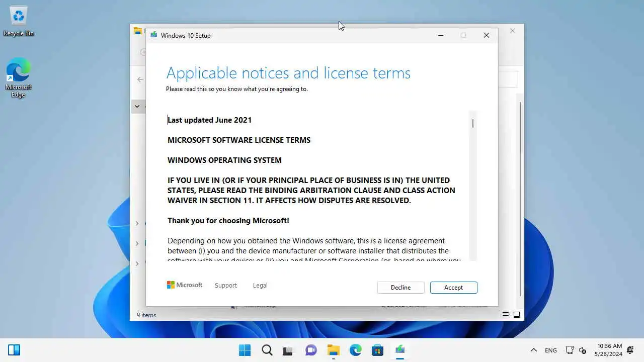The height and width of the screenshot is (362, 644).
Task: Expand the last collapsed File Explorer tree item
Action: tap(137, 263)
